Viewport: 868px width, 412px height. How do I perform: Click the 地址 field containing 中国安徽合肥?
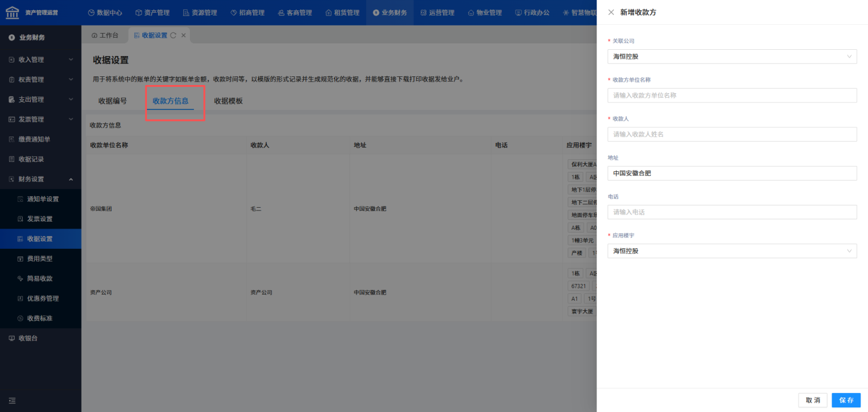click(732, 173)
